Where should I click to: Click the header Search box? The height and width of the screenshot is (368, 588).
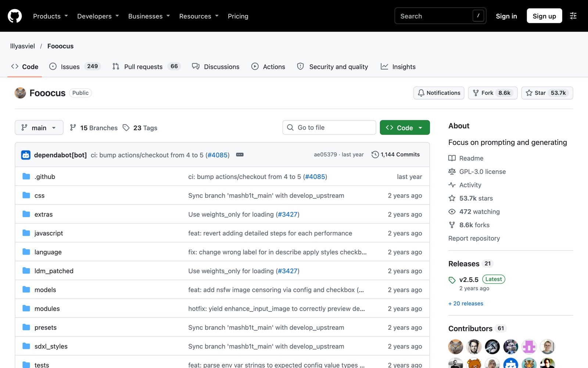tap(440, 16)
